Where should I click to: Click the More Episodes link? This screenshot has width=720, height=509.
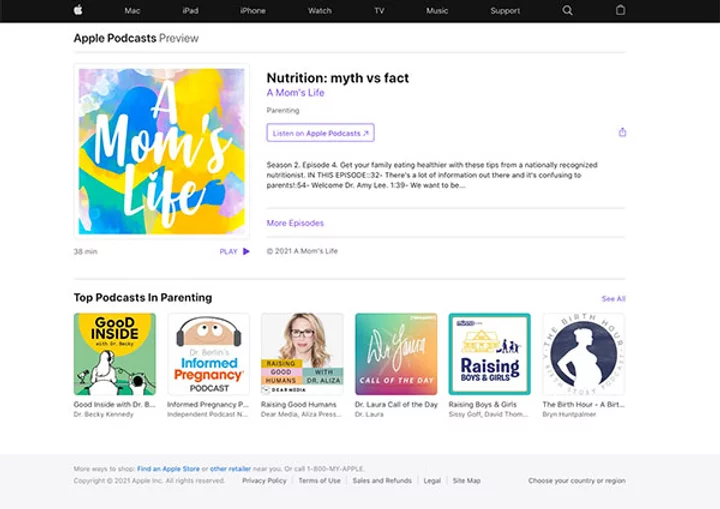point(295,223)
